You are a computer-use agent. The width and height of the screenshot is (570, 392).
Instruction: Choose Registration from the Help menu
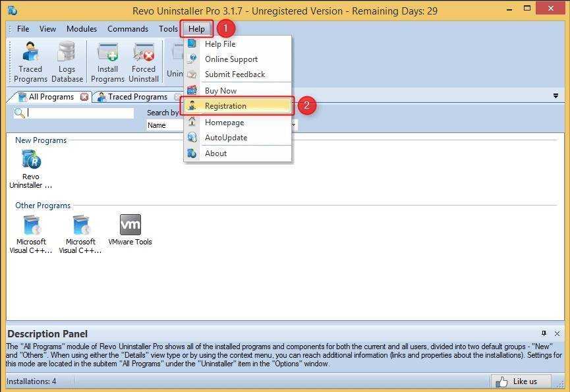coord(225,106)
